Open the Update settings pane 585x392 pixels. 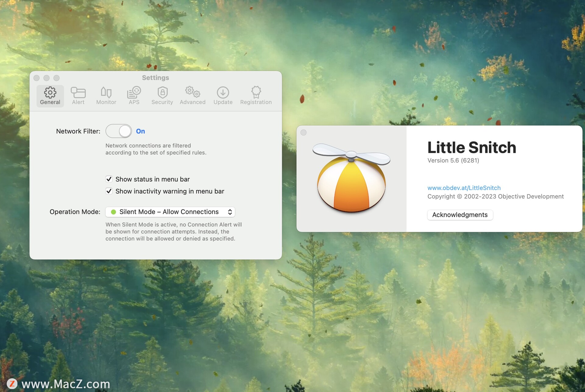click(x=223, y=95)
